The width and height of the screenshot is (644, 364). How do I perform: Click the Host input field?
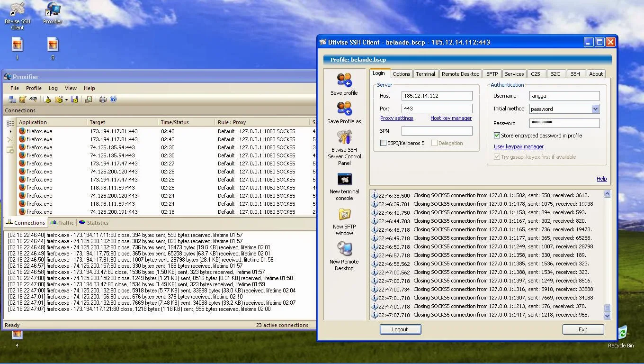(x=437, y=96)
